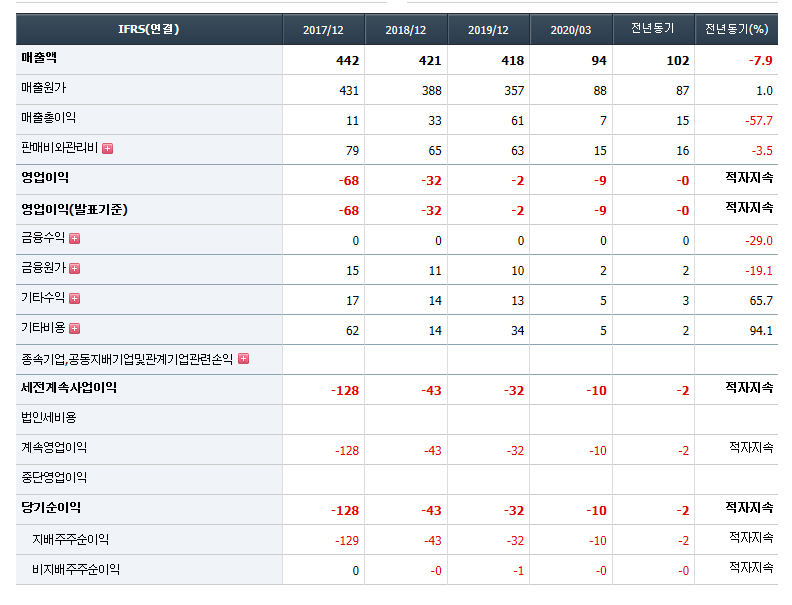This screenshot has width=792, height=605.
Task: Click 매출액 2017/12 value 442
Action: pyautogui.click(x=348, y=61)
